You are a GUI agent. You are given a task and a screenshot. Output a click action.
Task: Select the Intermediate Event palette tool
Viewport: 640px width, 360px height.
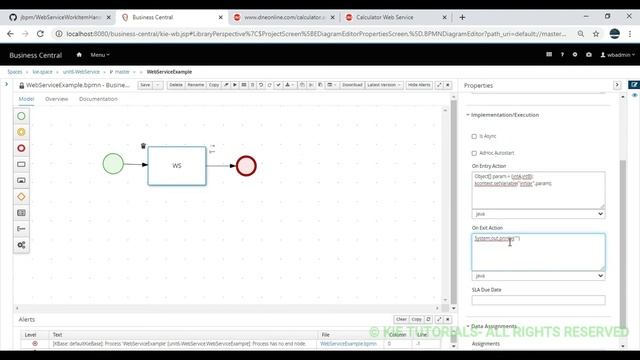click(21, 132)
